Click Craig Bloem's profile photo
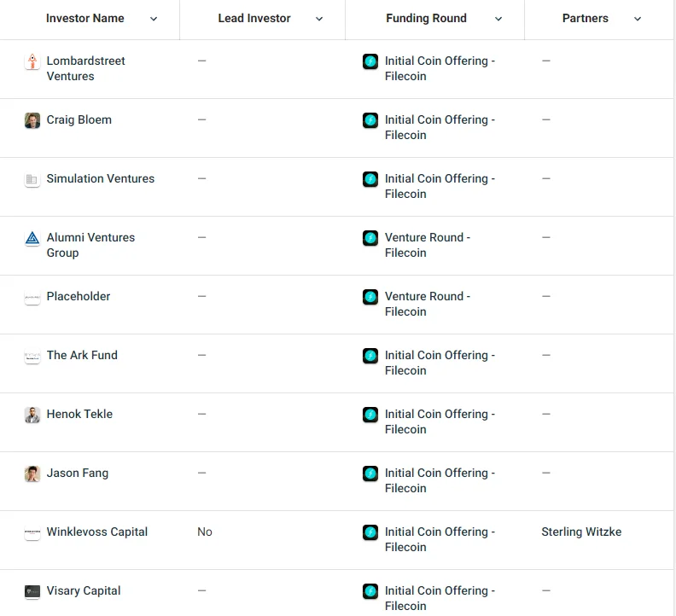676x616 pixels. point(32,120)
